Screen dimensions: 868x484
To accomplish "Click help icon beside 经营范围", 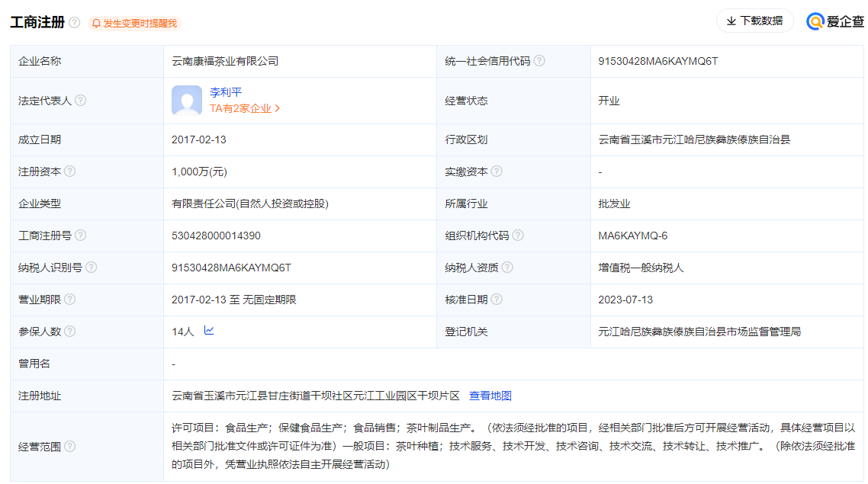I will [x=70, y=447].
